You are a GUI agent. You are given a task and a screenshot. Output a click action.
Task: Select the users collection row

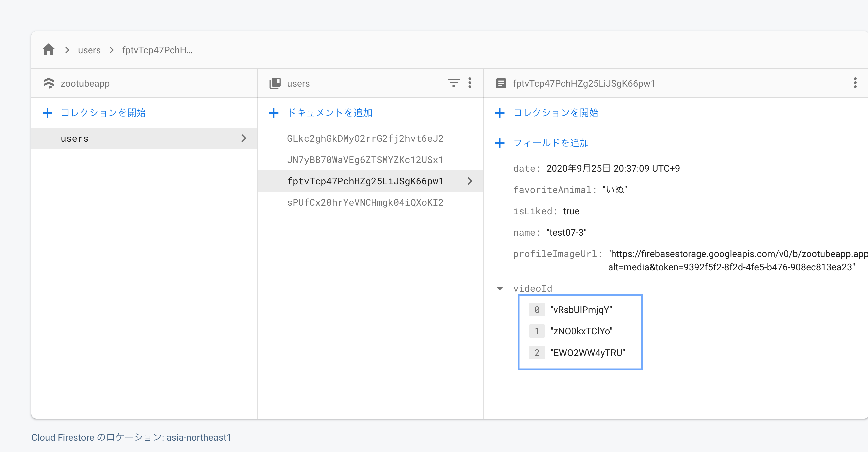(x=144, y=138)
